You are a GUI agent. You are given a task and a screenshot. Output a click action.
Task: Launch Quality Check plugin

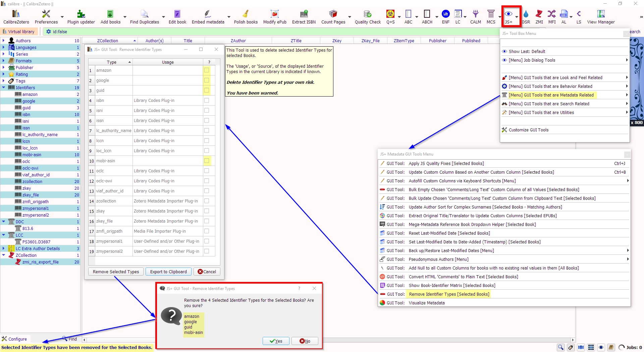point(368,17)
